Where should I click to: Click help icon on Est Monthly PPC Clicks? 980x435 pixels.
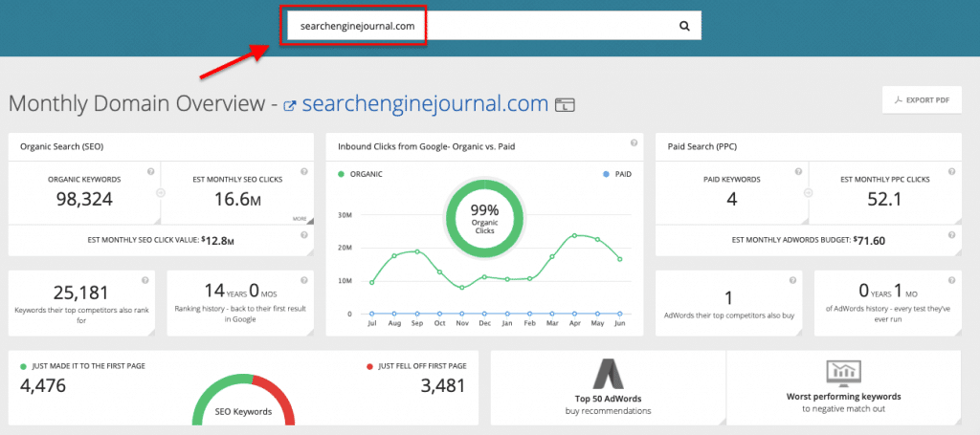tap(953, 171)
